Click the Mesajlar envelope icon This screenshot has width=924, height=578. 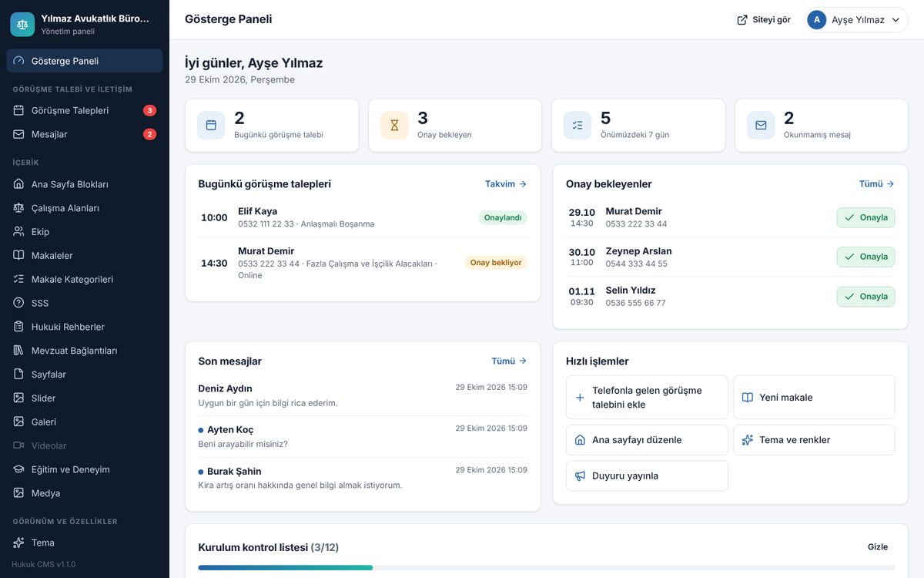click(18, 134)
